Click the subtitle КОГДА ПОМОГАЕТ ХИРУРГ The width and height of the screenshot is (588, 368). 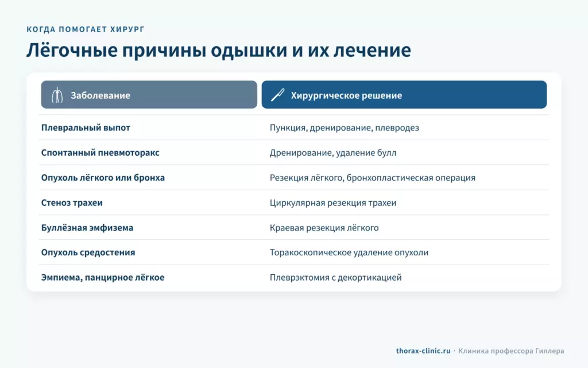tap(86, 29)
